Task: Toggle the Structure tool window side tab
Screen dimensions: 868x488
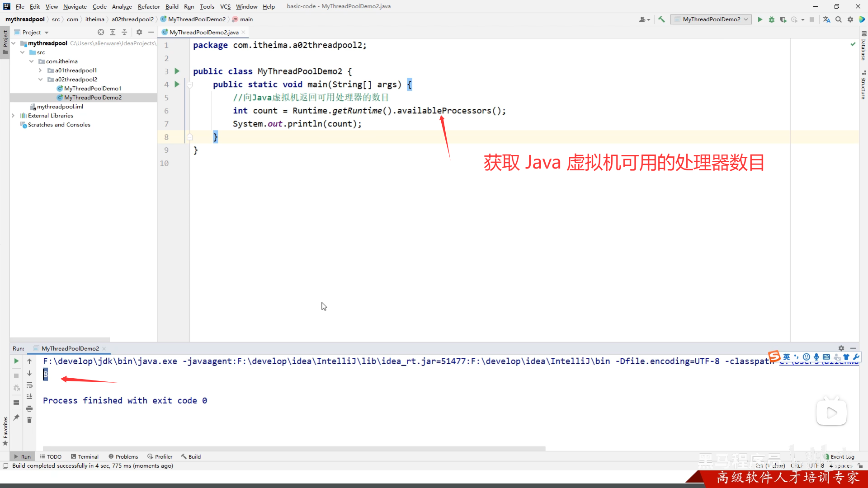Action: click(x=863, y=85)
